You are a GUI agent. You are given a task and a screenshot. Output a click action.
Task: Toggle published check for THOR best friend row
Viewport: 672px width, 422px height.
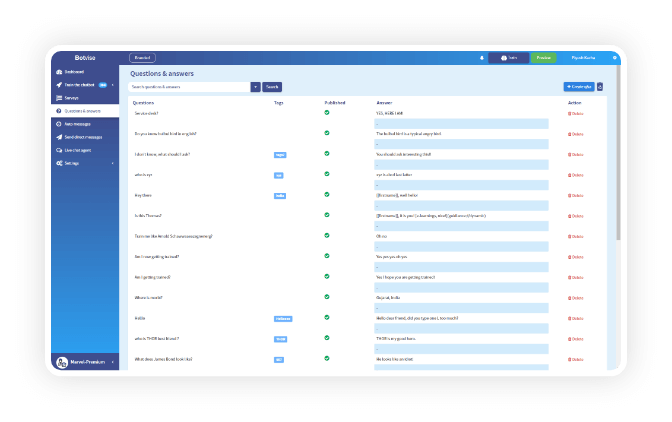327,338
